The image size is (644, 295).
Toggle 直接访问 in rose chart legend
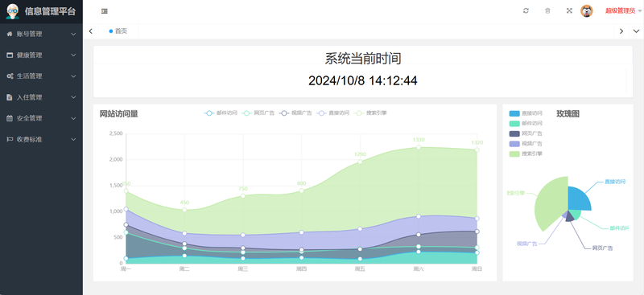526,113
